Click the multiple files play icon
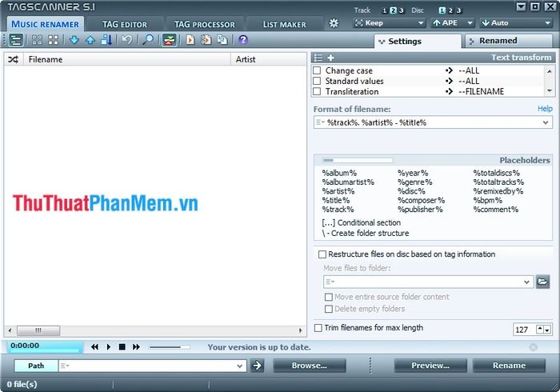 [x=206, y=40]
